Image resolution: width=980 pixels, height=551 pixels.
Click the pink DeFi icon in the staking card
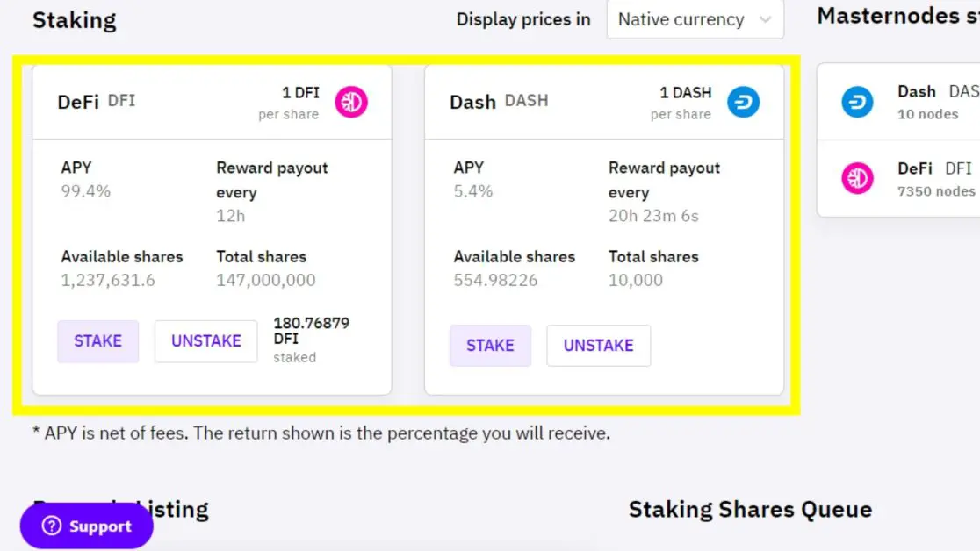point(351,102)
